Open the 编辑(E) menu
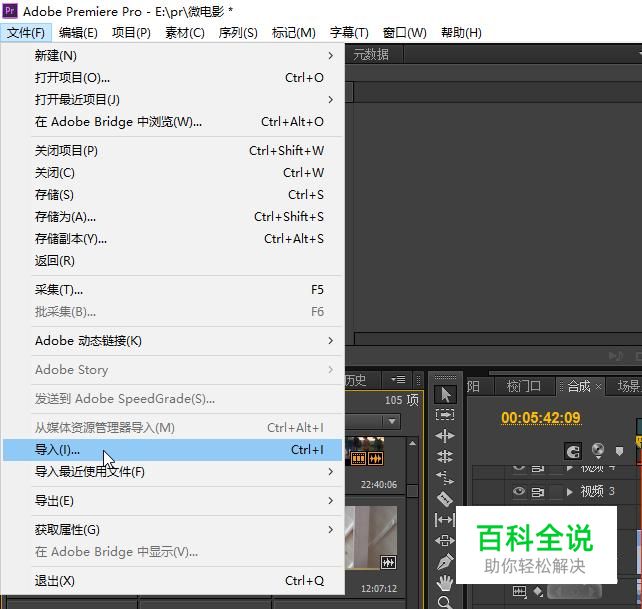Image resolution: width=642 pixels, height=609 pixels. click(78, 33)
